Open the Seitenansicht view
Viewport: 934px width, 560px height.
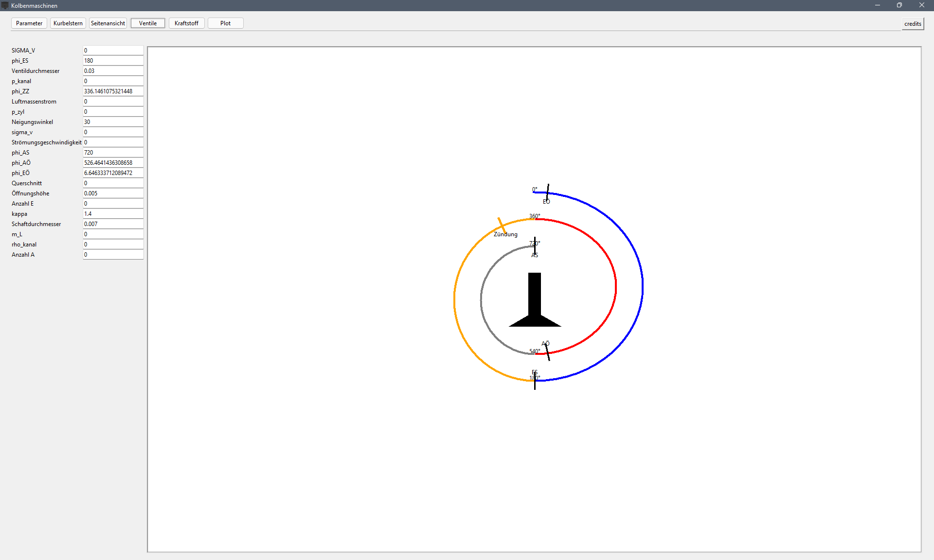click(x=108, y=23)
